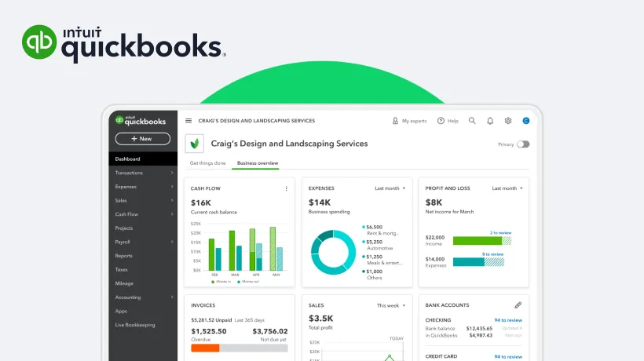Click the MAY bars in cash flow chart
The height and width of the screenshot is (361, 644).
(x=276, y=249)
